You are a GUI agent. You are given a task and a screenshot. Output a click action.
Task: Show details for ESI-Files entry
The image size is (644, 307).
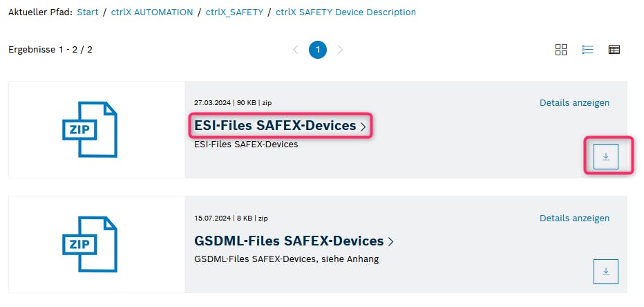[574, 103]
